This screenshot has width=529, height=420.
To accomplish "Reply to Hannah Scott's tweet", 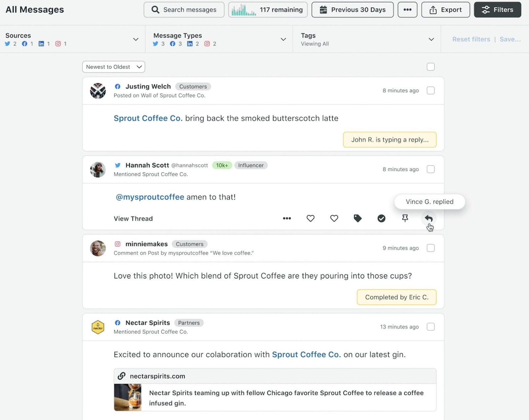I will click(x=429, y=218).
